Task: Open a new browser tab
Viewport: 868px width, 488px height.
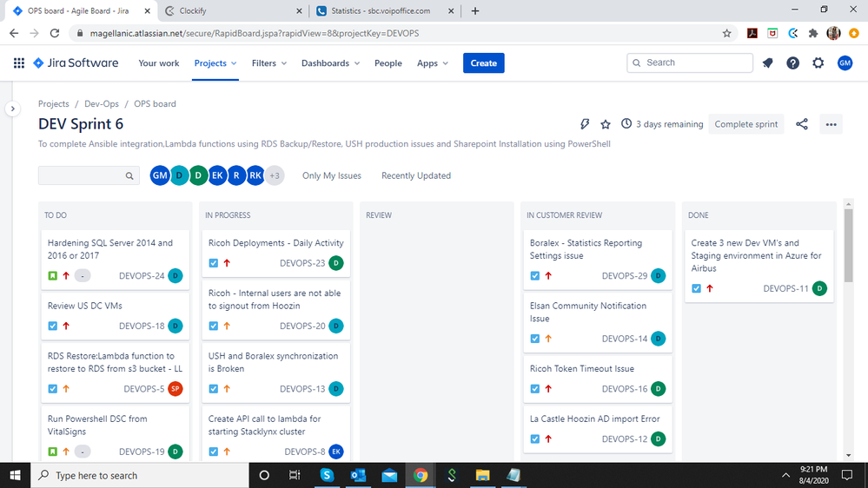Action: (x=475, y=11)
